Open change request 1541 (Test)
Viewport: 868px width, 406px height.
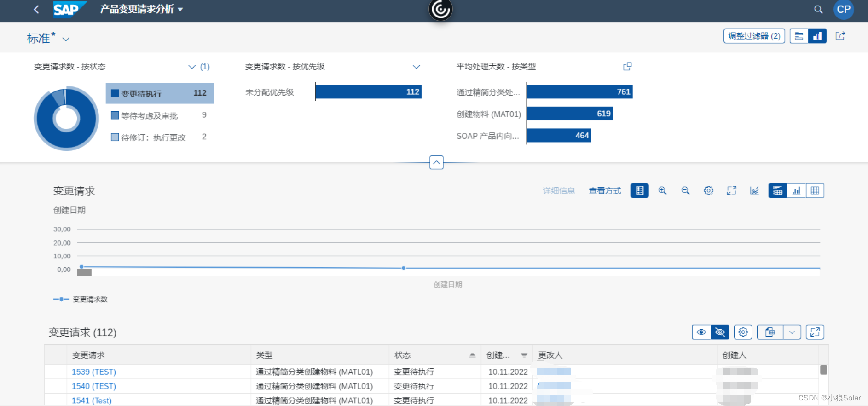click(x=92, y=400)
